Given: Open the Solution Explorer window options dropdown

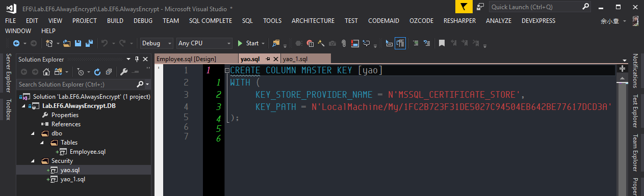Looking at the screenshot, I should 128,59.
